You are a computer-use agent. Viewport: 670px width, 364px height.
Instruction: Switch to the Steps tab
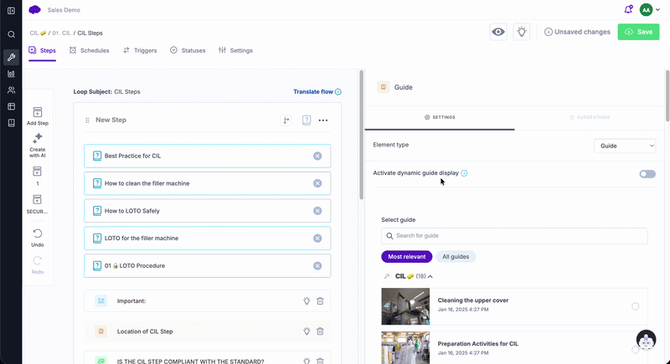pos(42,50)
